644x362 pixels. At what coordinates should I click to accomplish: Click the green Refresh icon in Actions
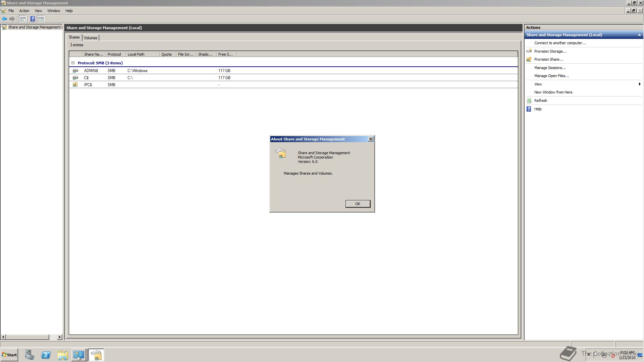pyautogui.click(x=529, y=101)
